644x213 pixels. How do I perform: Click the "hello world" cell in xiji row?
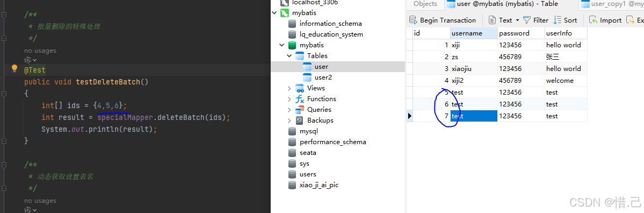point(566,45)
